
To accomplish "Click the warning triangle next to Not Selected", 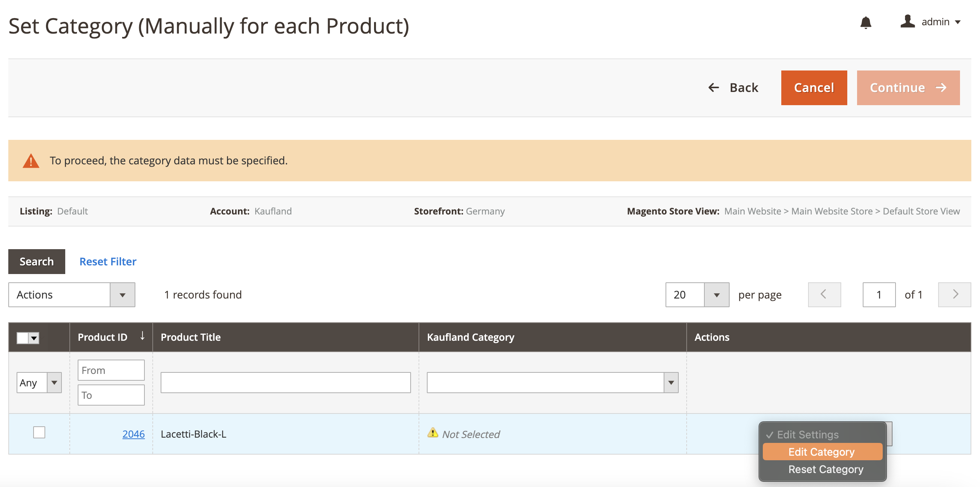I will pos(433,433).
